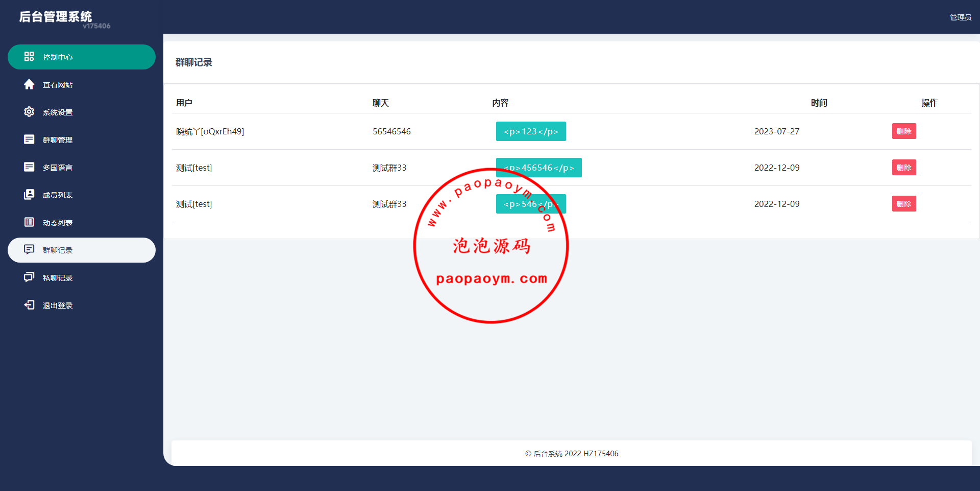Screen dimensions: 980x491
Task: Click the 后台管理系统 logo title
Action: (x=56, y=17)
